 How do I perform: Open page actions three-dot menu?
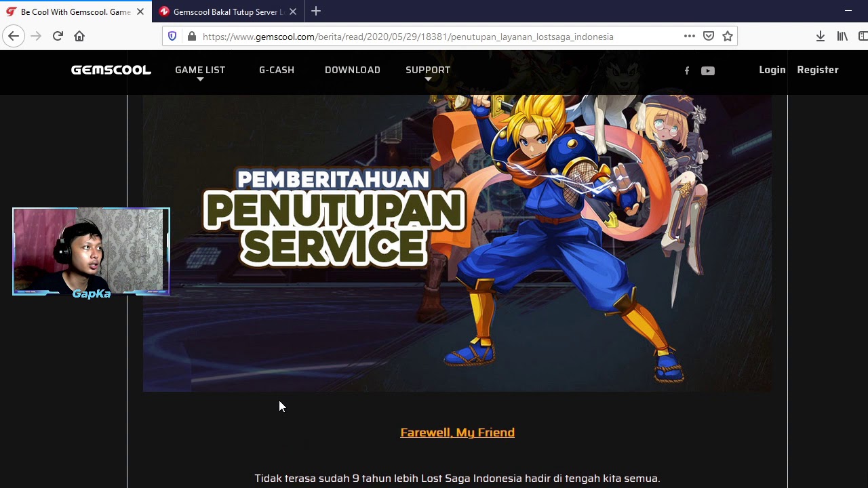690,37
